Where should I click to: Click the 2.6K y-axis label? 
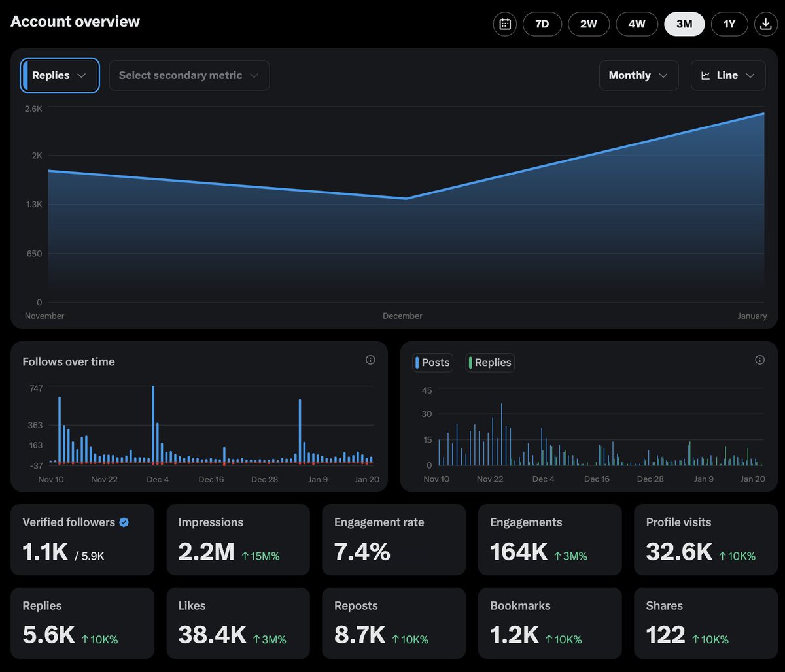click(x=33, y=109)
